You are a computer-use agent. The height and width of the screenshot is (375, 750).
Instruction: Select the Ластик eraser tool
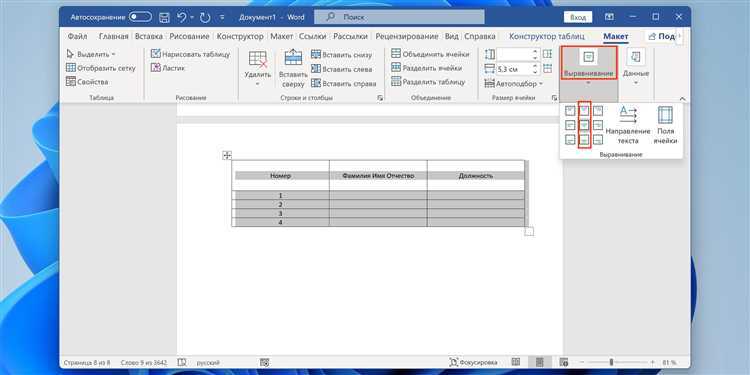pyautogui.click(x=168, y=68)
